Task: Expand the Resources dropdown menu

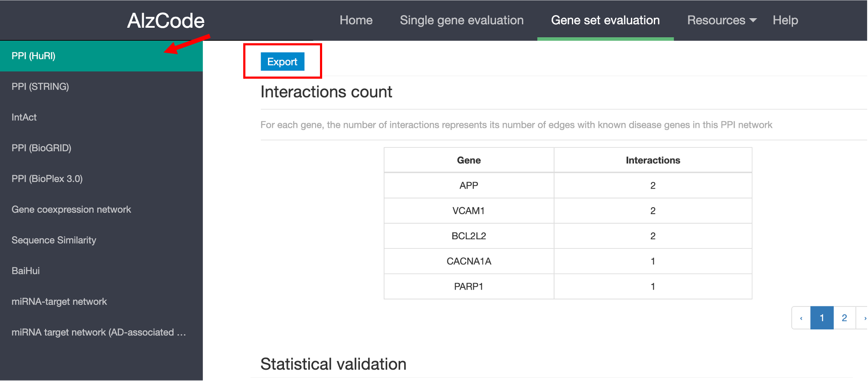Action: point(721,20)
